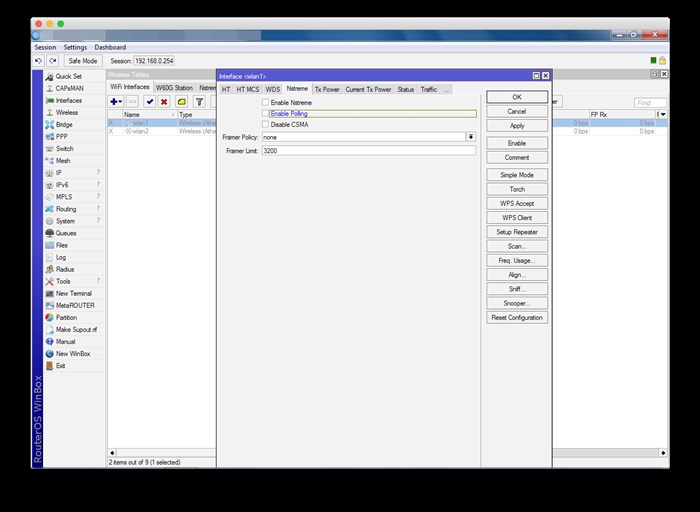700x512 pixels.
Task: Open the add-interface dropdown arrow next to plus
Action: point(121,102)
